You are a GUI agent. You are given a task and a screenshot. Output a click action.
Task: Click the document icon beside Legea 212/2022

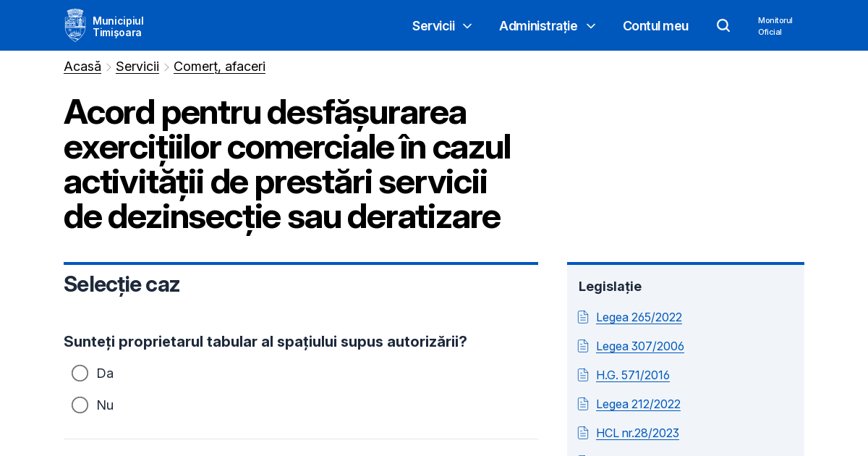[x=583, y=404]
